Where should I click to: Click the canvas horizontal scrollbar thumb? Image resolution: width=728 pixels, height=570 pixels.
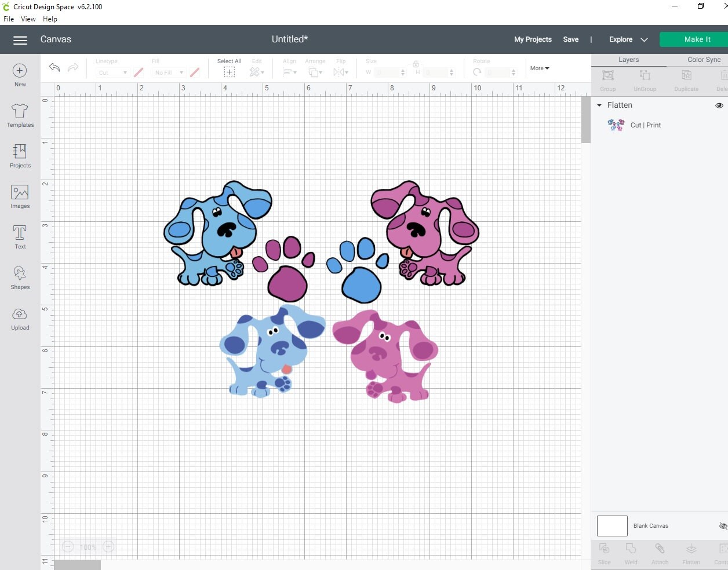tap(77, 565)
